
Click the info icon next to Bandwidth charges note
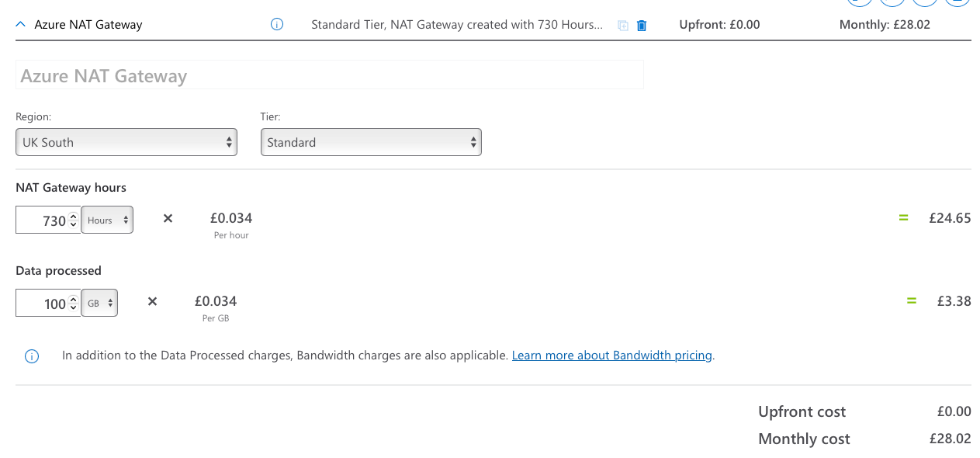click(x=32, y=356)
